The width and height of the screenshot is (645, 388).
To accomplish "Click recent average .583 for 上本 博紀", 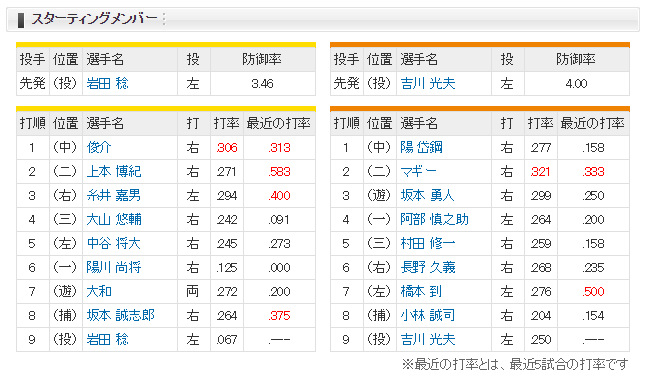I will [279, 172].
